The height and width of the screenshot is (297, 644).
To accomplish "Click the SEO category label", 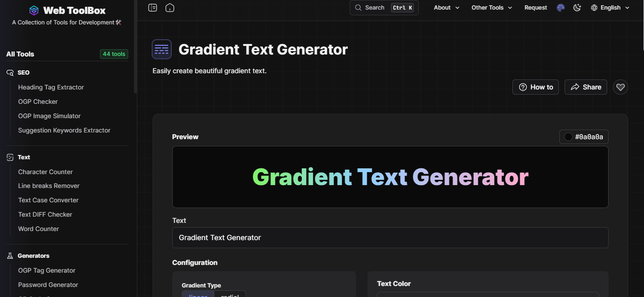I will 24,72.
